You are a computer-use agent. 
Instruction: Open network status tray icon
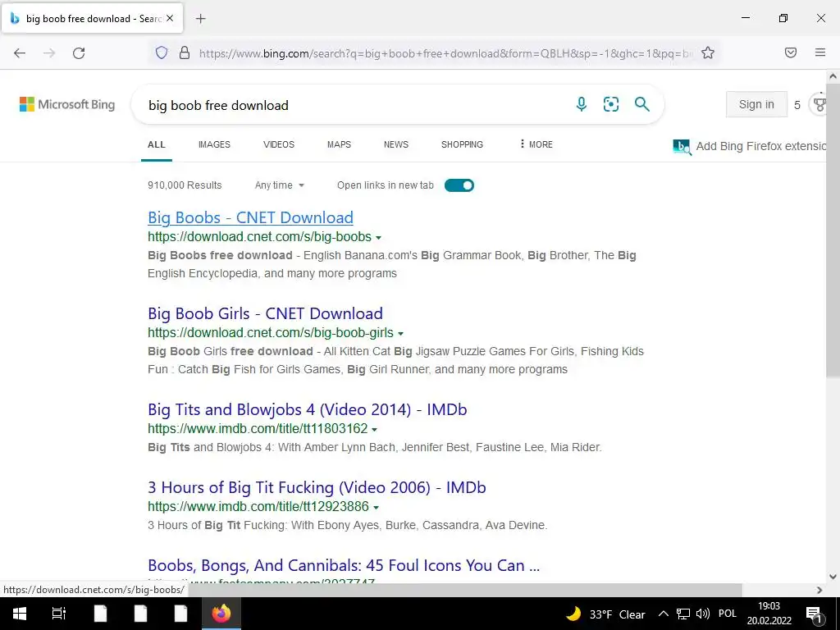click(683, 614)
